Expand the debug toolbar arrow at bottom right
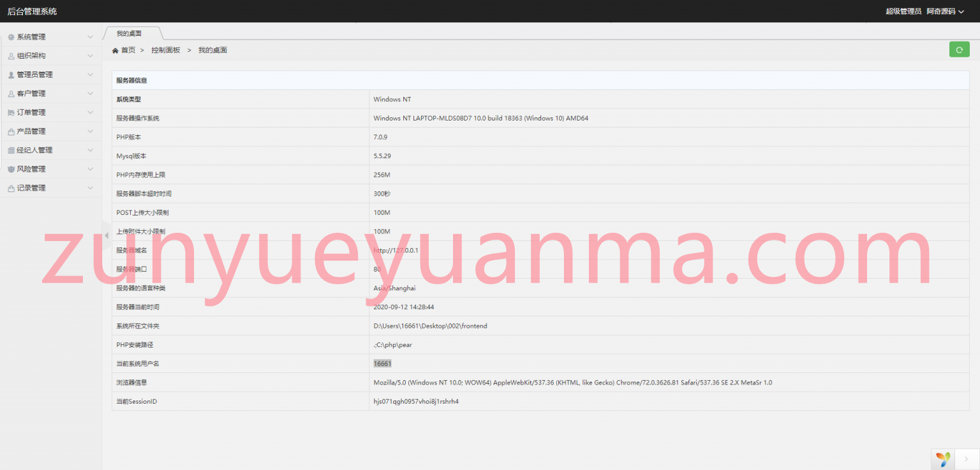This screenshot has height=470, width=980. tap(966, 459)
